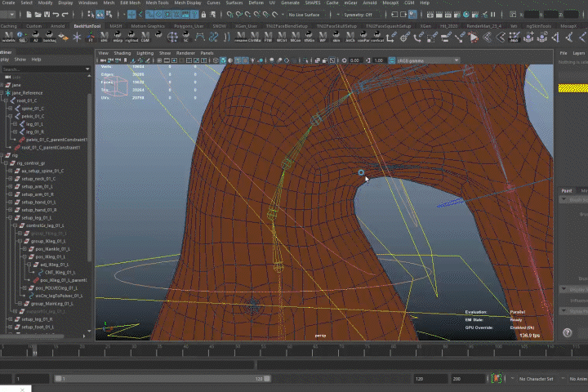Click the Redo arrow icon

(65, 15)
